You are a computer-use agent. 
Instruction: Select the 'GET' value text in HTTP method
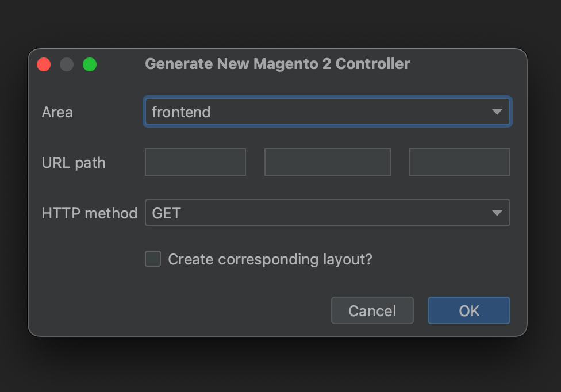pos(166,213)
